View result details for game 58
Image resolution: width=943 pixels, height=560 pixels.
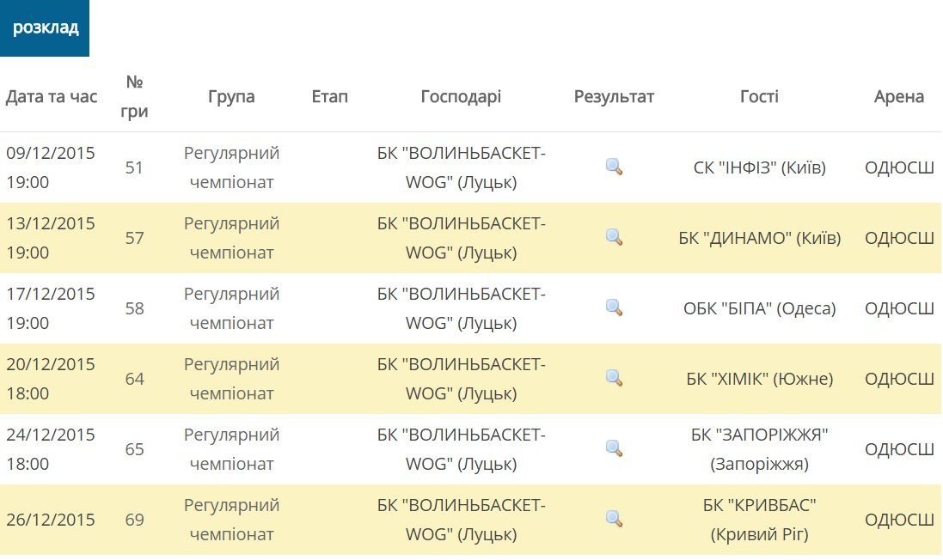[614, 307]
